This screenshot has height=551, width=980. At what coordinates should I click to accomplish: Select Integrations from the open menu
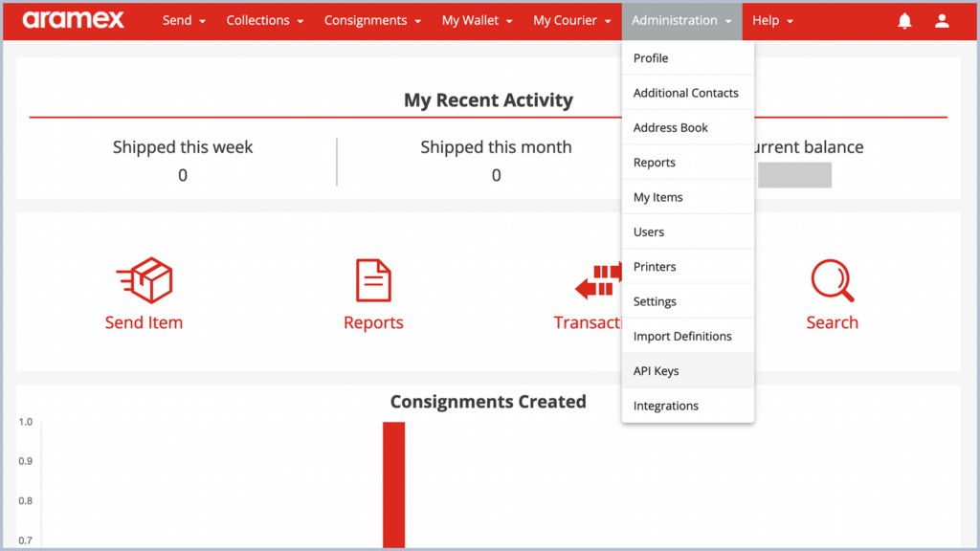665,405
